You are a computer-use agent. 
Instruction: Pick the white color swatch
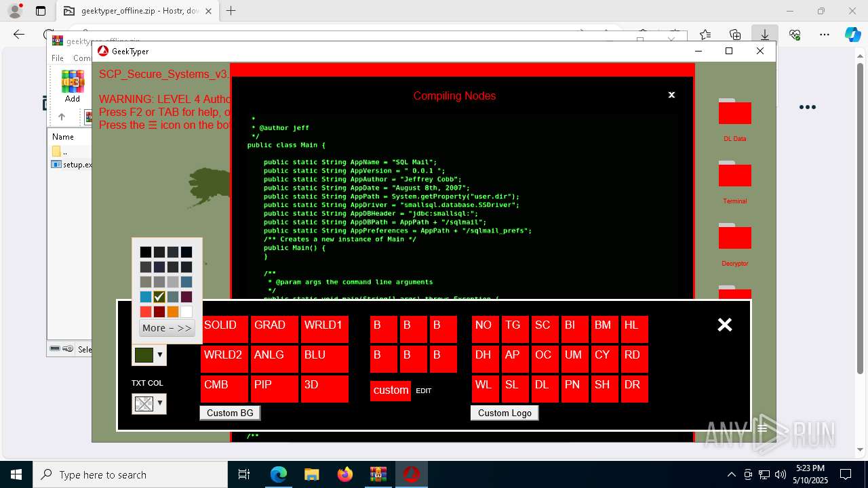click(186, 312)
